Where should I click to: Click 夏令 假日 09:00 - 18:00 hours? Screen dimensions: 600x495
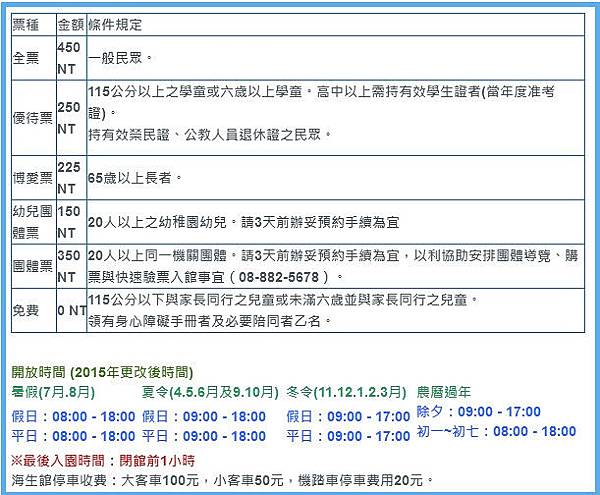pyautogui.click(x=204, y=416)
